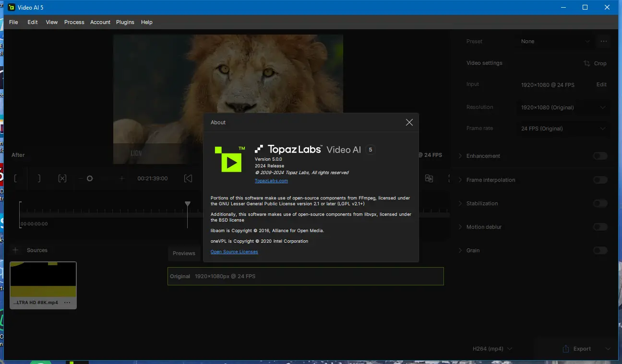622x364 pixels.
Task: Toggle Stabilization on
Action: point(600,203)
